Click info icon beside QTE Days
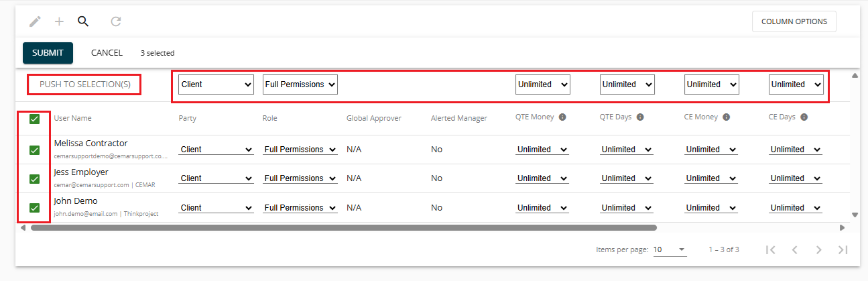Screen dimensions: 868x281 640,117
